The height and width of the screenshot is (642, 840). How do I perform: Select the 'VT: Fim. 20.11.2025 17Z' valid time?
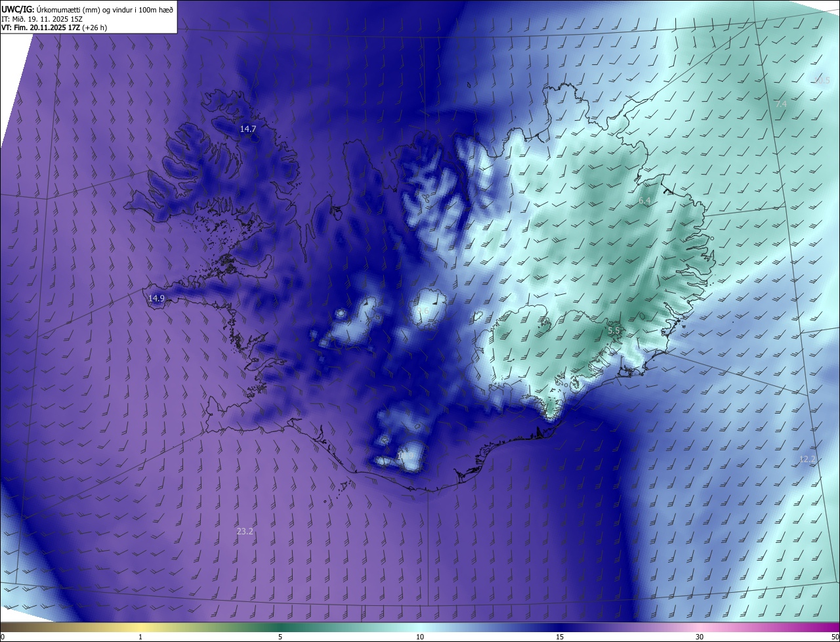pyautogui.click(x=41, y=28)
